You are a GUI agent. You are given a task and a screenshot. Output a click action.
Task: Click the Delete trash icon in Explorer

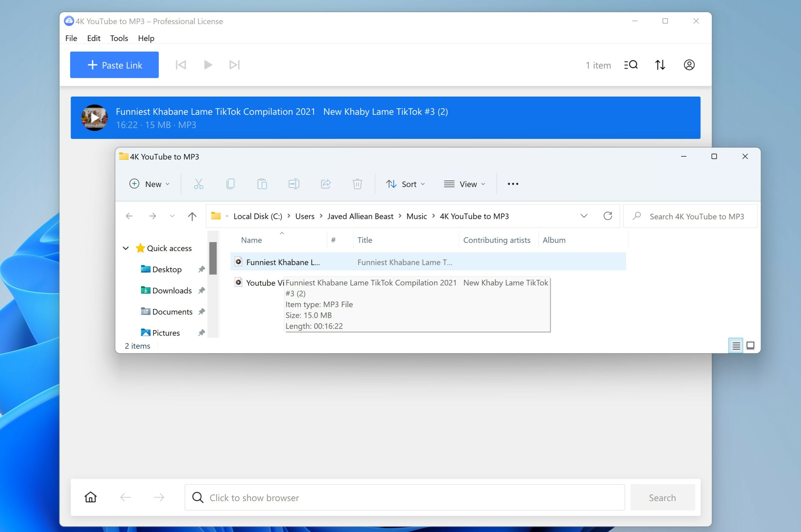(x=357, y=184)
